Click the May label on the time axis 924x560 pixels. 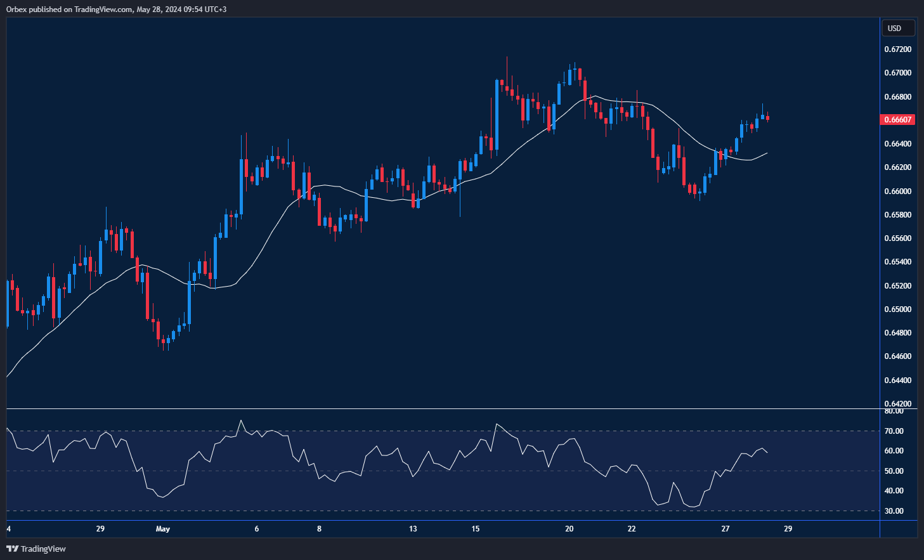(x=163, y=528)
